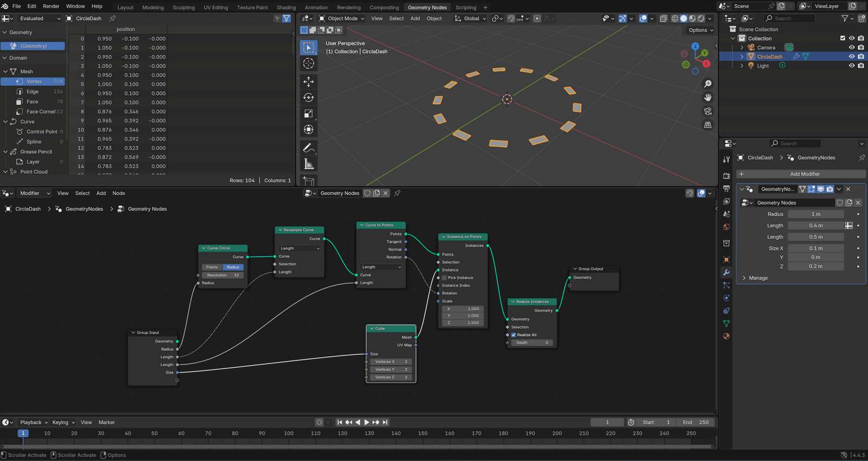This screenshot has width=868, height=461.
Task: Select the Measure tool
Action: pyautogui.click(x=309, y=164)
